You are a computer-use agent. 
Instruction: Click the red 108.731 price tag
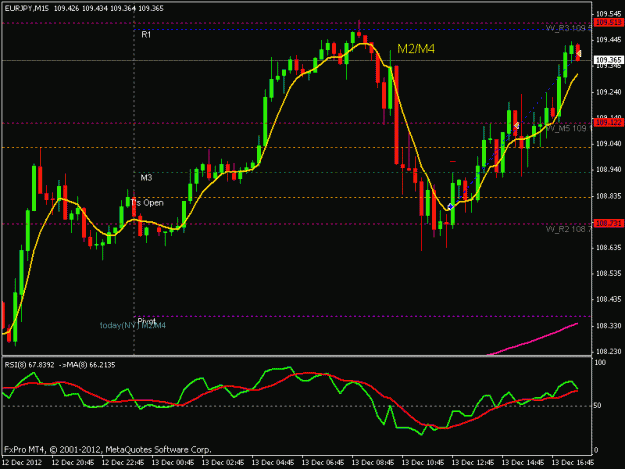608,223
